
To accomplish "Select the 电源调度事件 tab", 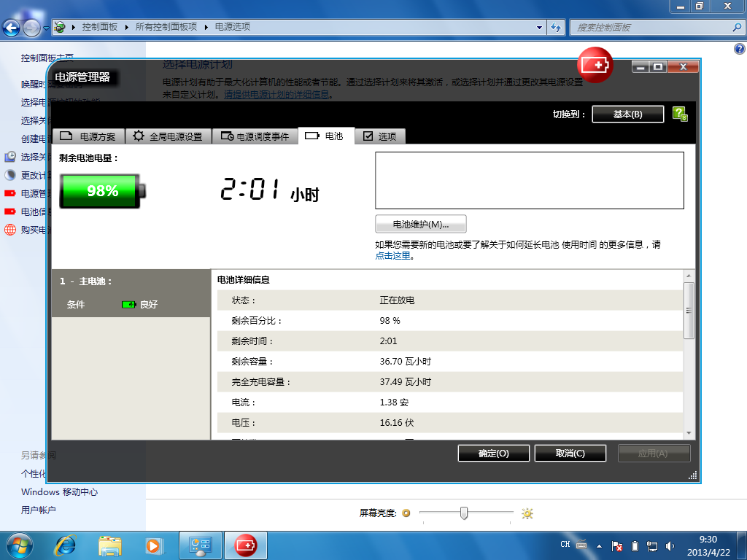I will tap(255, 136).
